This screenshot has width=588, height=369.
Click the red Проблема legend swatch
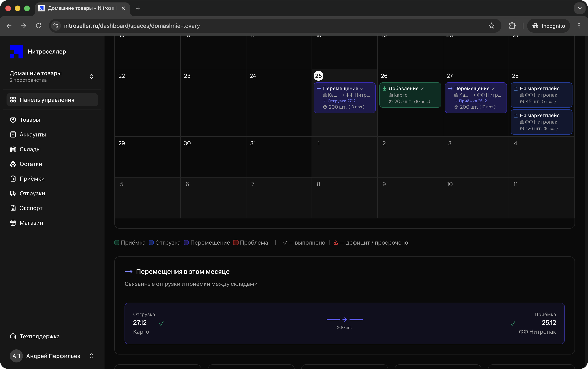[236, 243]
